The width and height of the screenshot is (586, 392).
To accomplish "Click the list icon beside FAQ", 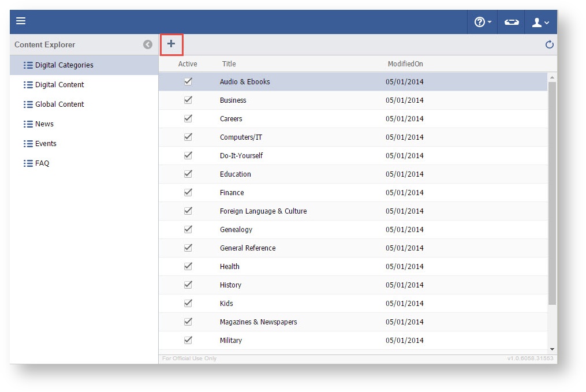I will (28, 163).
